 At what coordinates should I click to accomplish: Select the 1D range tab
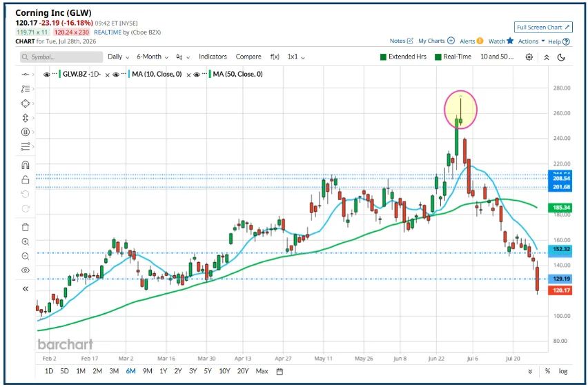click(x=49, y=371)
